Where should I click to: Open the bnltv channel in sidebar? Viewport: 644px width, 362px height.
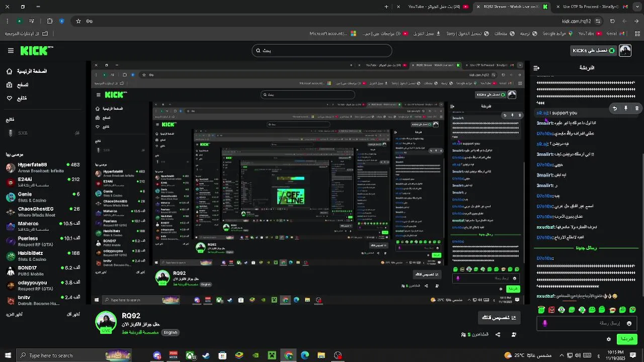(43, 300)
